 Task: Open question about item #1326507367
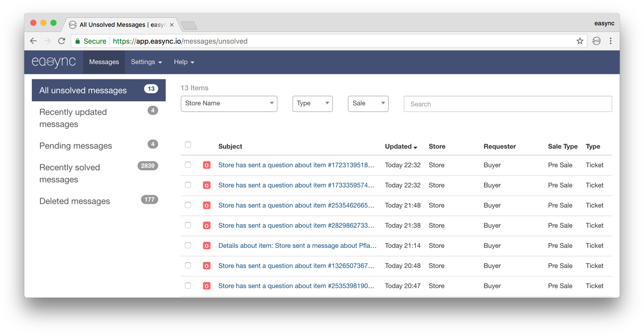[x=296, y=266]
